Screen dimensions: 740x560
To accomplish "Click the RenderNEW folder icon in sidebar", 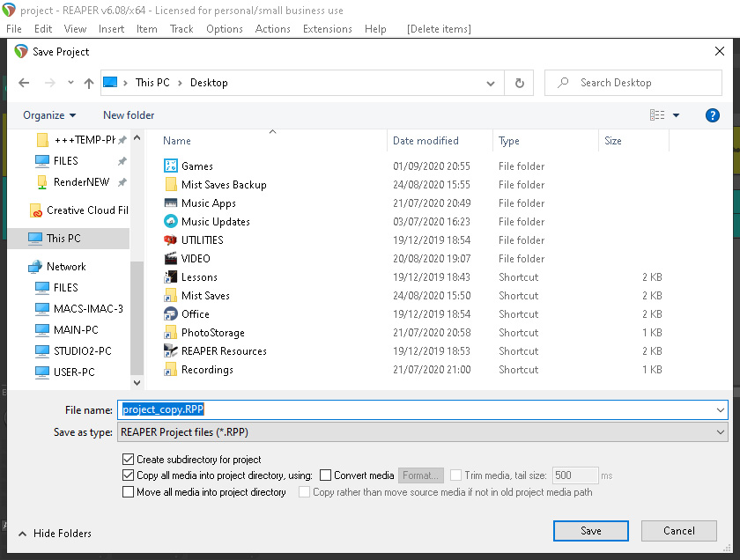I will click(x=42, y=182).
